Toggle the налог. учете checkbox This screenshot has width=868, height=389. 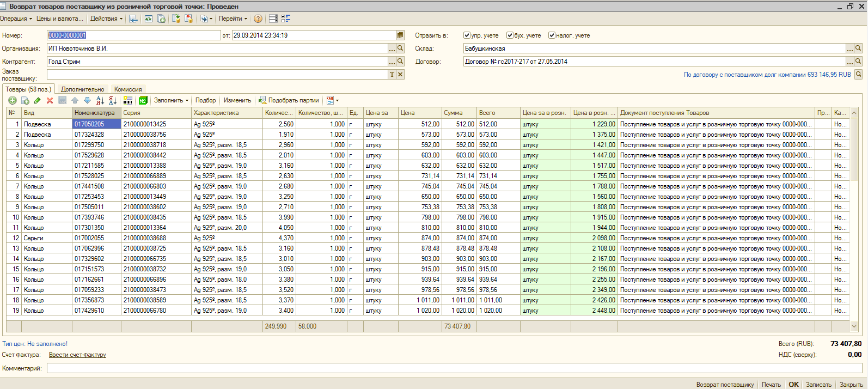(x=552, y=35)
